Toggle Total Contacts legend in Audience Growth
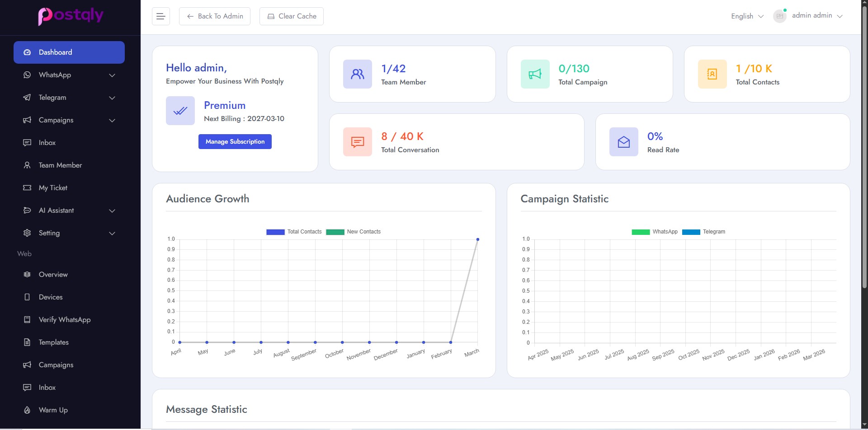The image size is (868, 430). point(294,232)
